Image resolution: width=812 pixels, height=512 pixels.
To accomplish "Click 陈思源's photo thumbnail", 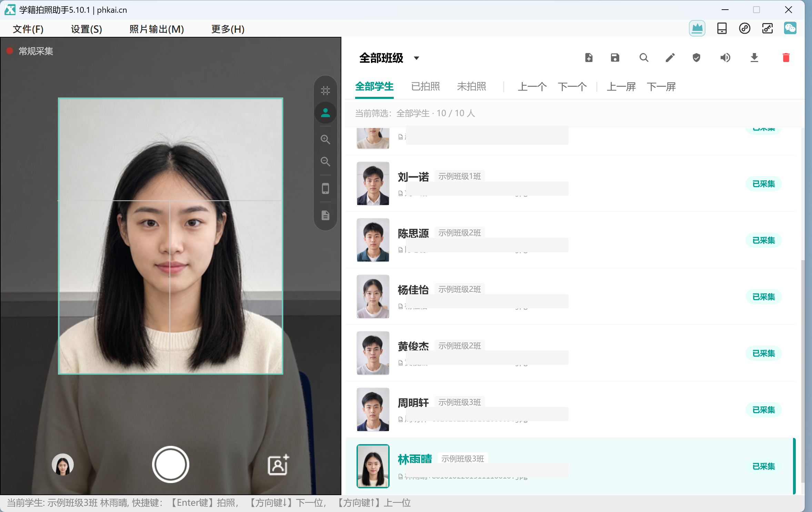I will [373, 240].
